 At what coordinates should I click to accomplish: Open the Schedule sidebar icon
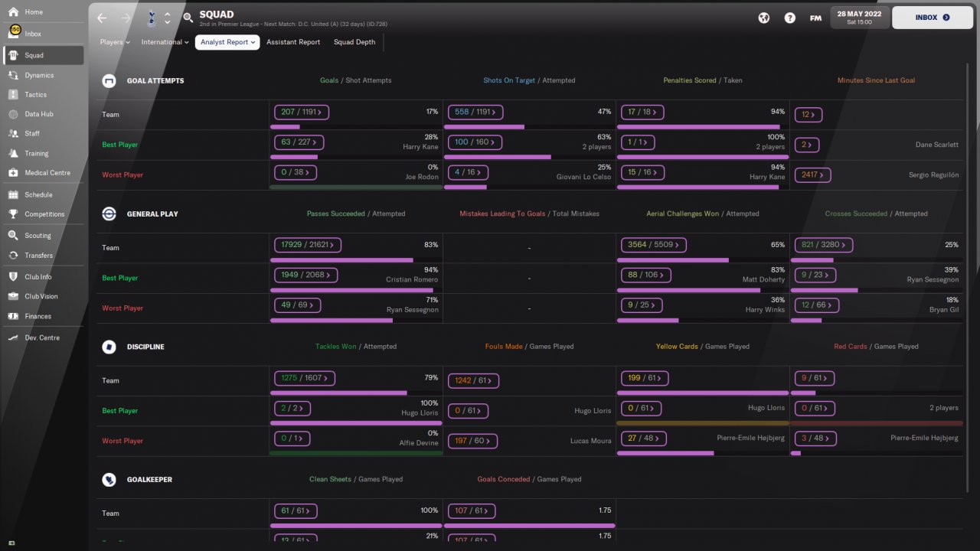[x=13, y=194]
